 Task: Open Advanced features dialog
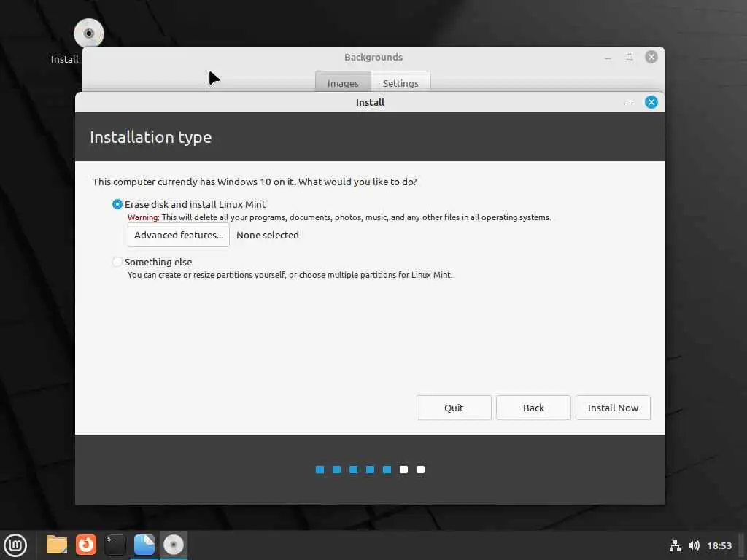coord(179,236)
